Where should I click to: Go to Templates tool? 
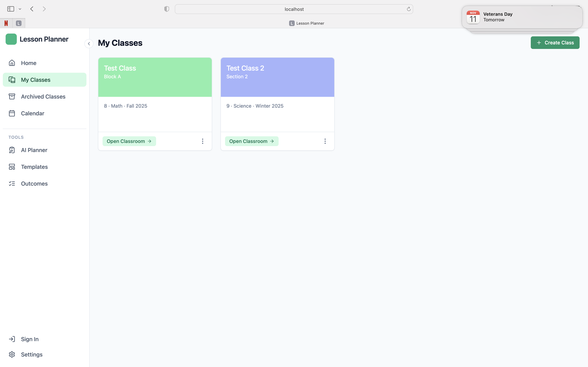point(34,167)
